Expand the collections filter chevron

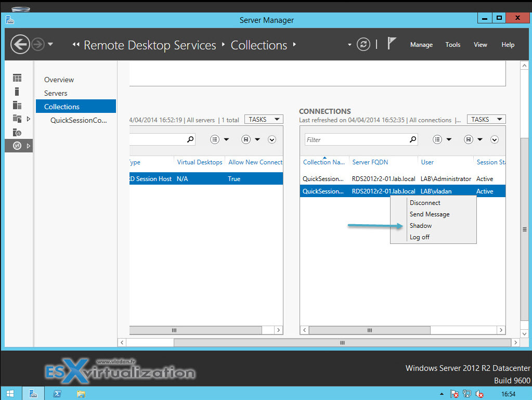[x=272, y=139]
